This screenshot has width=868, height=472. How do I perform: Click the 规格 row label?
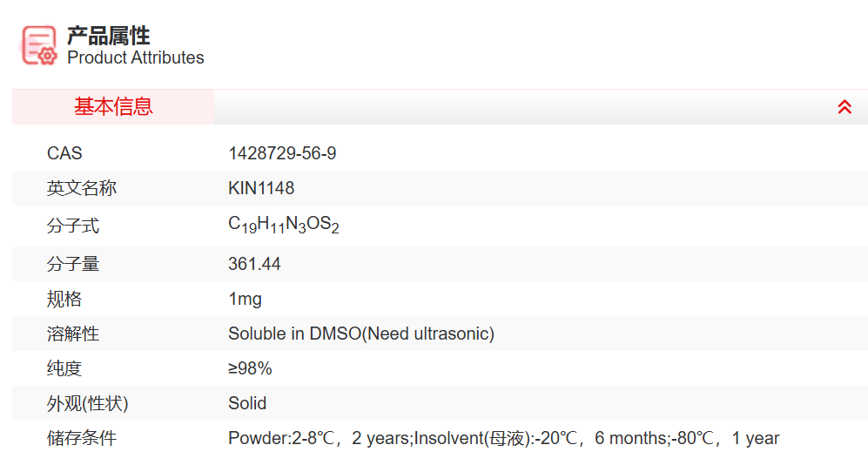click(64, 299)
